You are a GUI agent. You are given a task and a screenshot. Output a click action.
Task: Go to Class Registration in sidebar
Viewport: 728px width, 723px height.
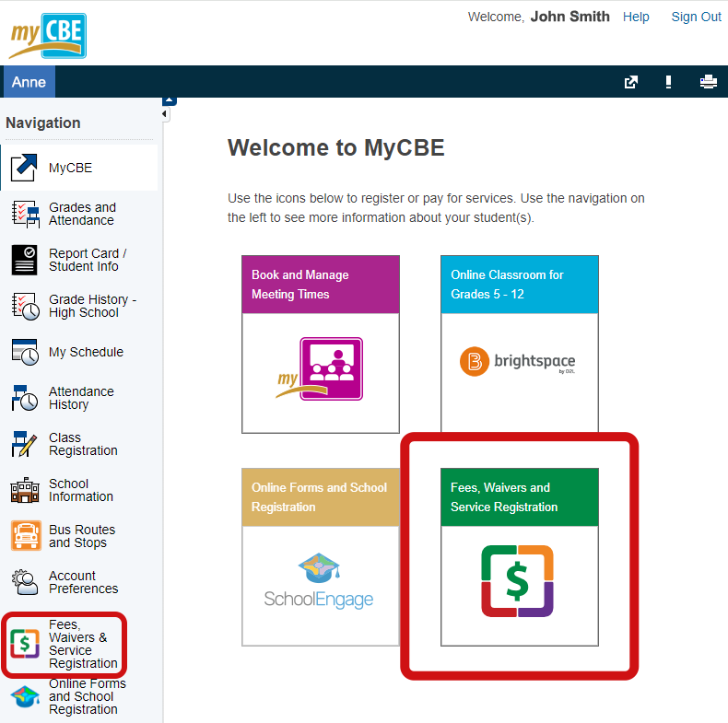(82, 444)
